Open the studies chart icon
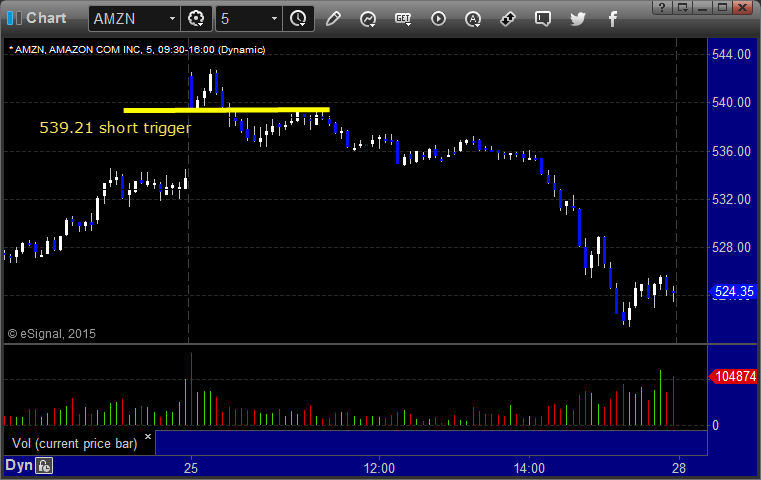This screenshot has width=761, height=480. [368, 19]
